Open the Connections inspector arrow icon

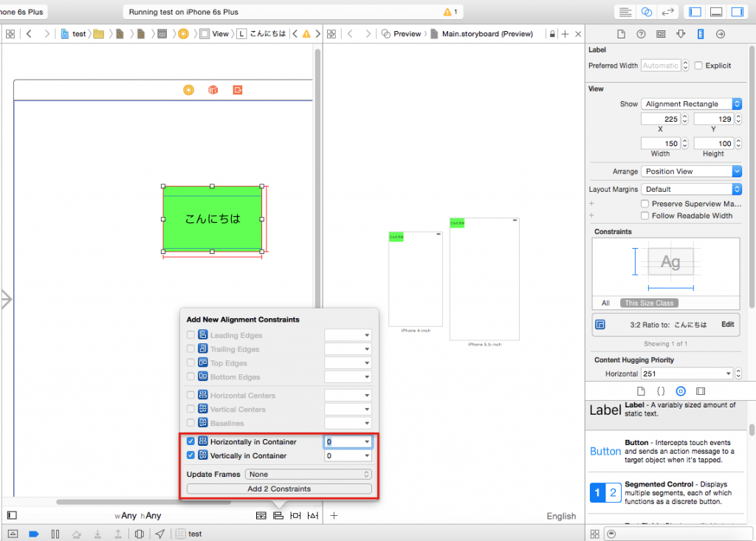tap(721, 34)
